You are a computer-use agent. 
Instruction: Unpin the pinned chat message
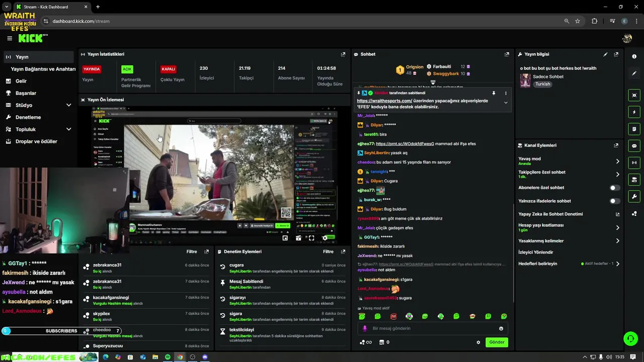(x=494, y=93)
